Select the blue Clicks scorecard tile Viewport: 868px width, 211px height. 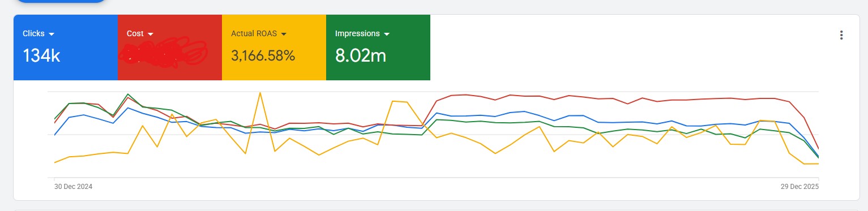coord(66,48)
